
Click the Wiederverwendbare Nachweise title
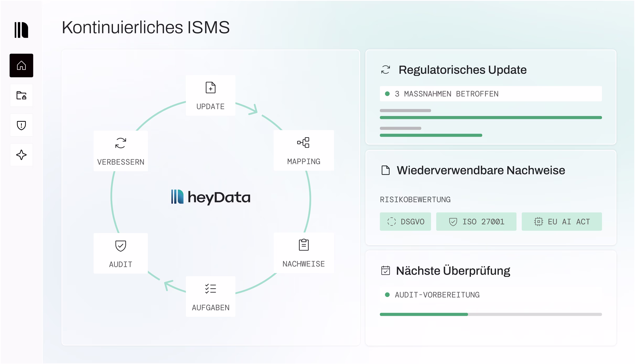click(x=481, y=170)
